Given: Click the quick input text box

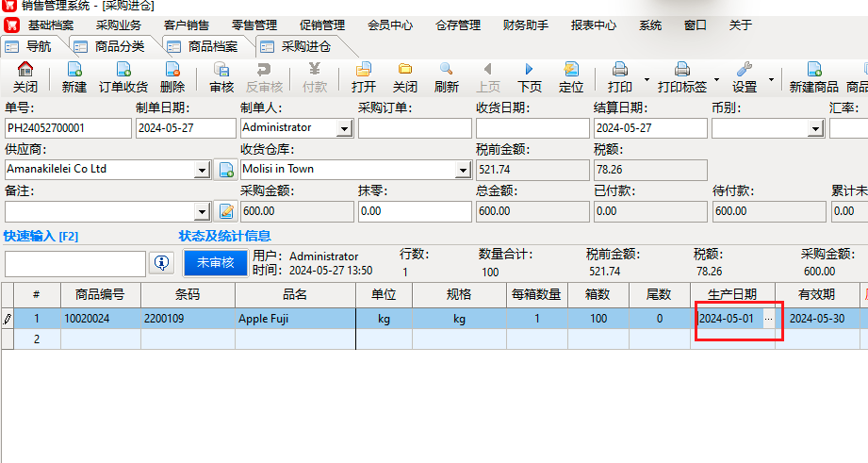Looking at the screenshot, I should [x=75, y=264].
